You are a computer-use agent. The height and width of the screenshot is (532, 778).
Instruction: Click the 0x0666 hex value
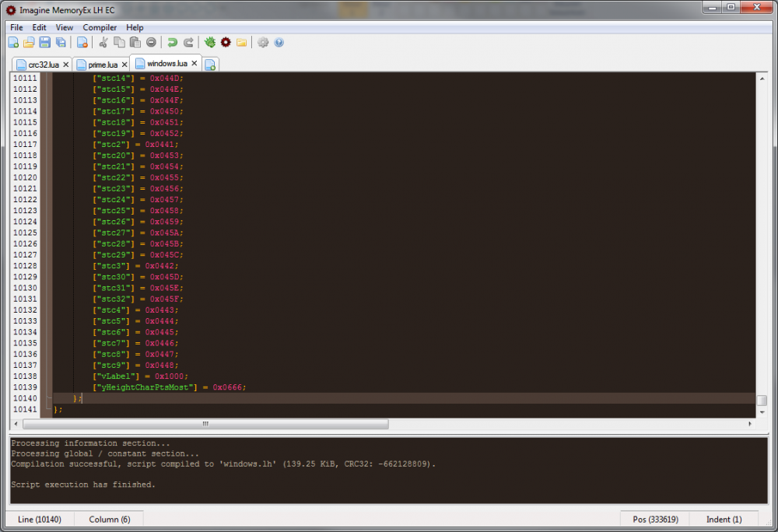pyautogui.click(x=227, y=387)
